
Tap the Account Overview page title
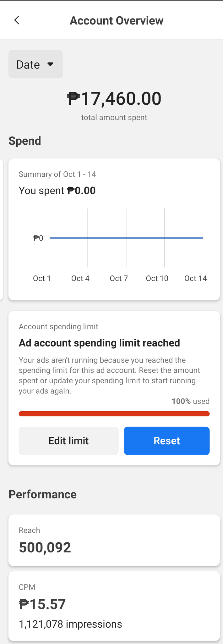pos(117,20)
